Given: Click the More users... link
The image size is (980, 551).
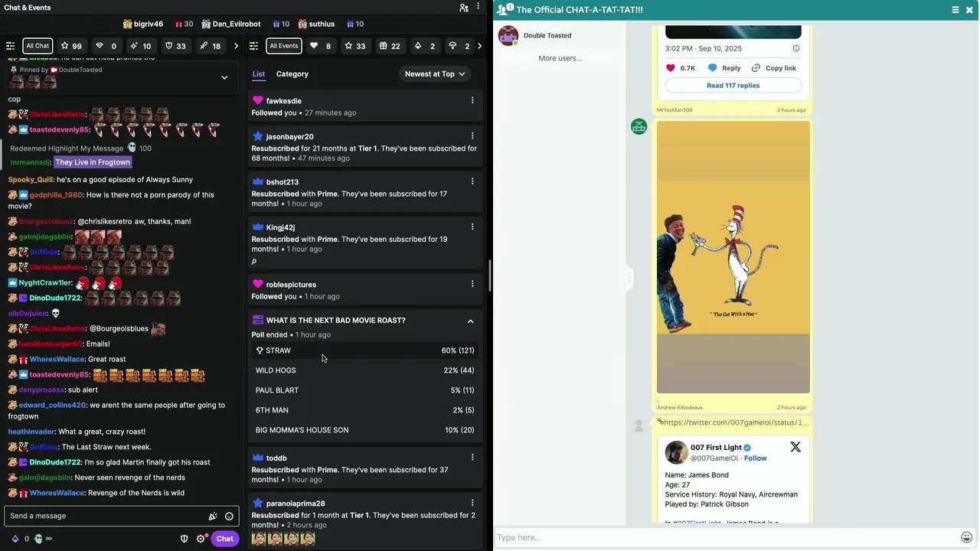Looking at the screenshot, I should 560,58.
